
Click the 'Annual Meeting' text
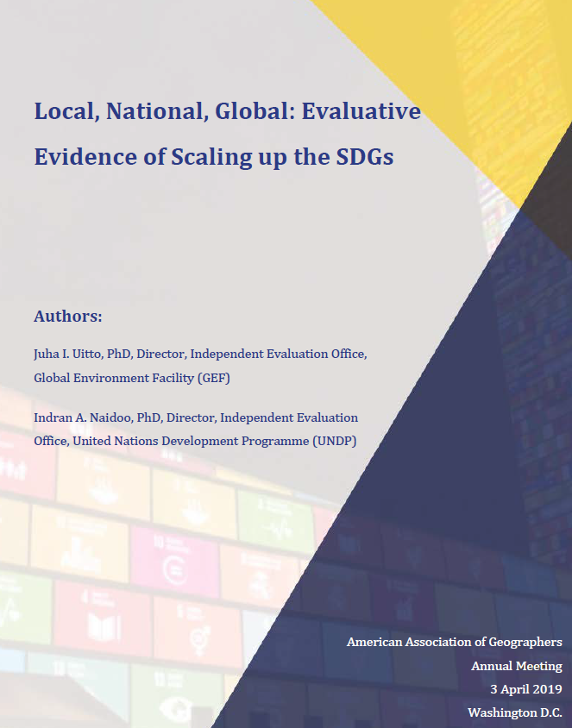coord(517,666)
